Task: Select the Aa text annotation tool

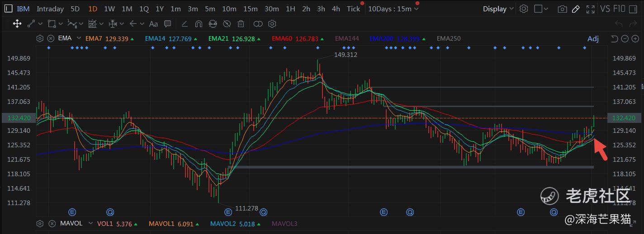Action: click(x=153, y=23)
